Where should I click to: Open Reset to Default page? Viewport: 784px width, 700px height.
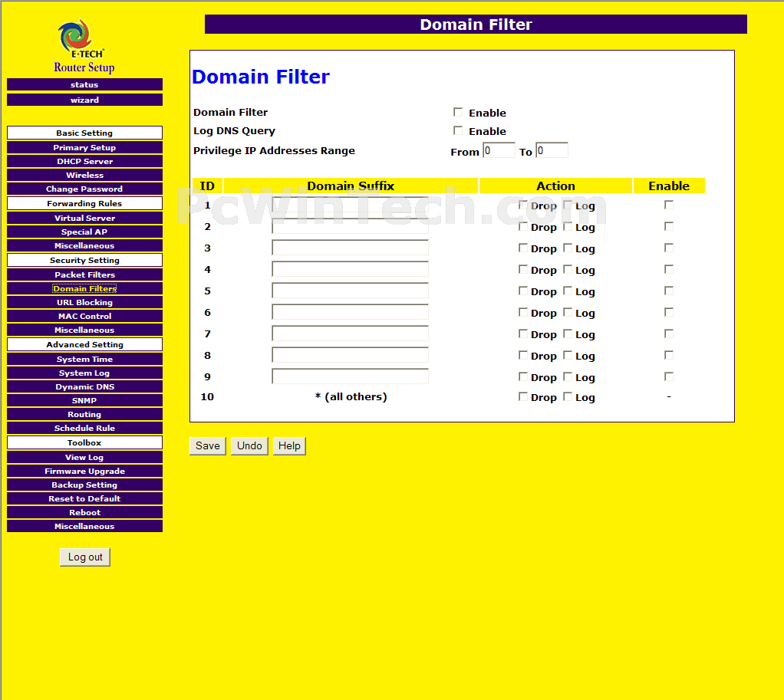84,498
